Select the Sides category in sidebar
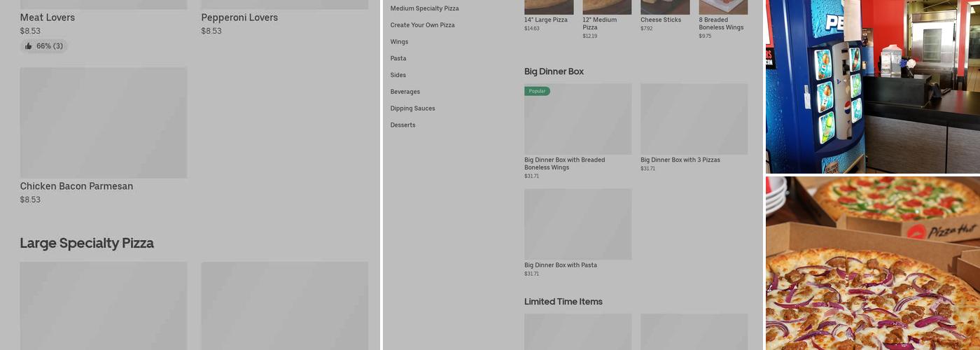The width and height of the screenshot is (980, 350). (398, 75)
